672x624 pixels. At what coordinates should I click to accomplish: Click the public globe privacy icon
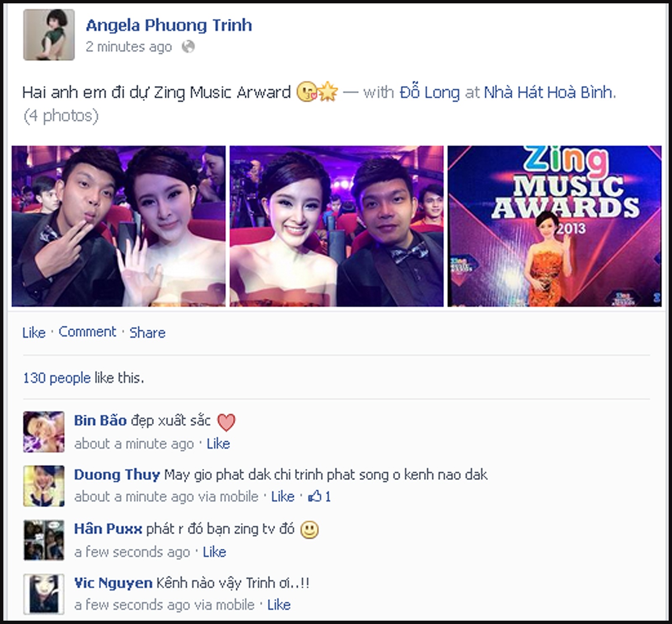click(x=188, y=47)
